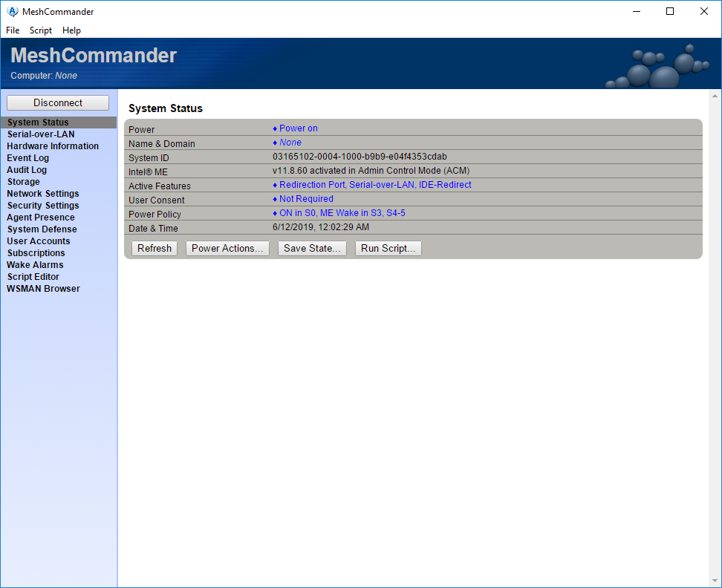Select Storage in sidebar
The width and height of the screenshot is (722, 588).
23,182
